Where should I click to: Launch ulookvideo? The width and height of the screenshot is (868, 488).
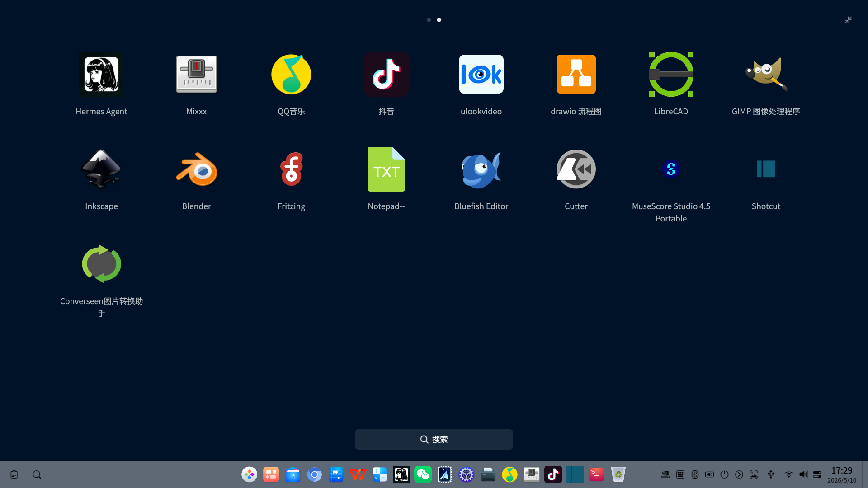click(481, 74)
